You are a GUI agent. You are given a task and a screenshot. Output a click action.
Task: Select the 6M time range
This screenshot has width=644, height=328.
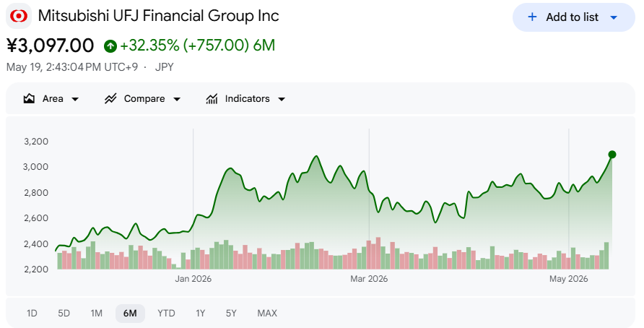click(x=130, y=314)
